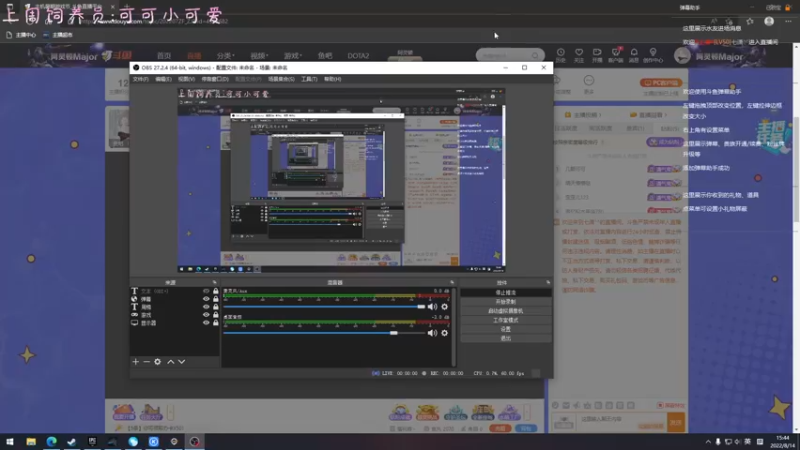Open File Explorer from the taskbar
This screenshot has height=450, width=800.
point(31,442)
